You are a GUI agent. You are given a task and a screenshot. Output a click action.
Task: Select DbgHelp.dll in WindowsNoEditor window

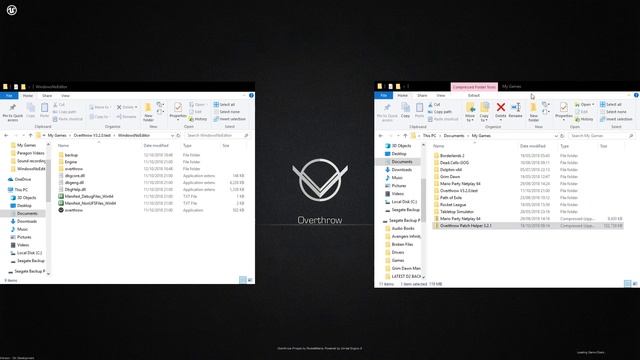(x=75, y=189)
